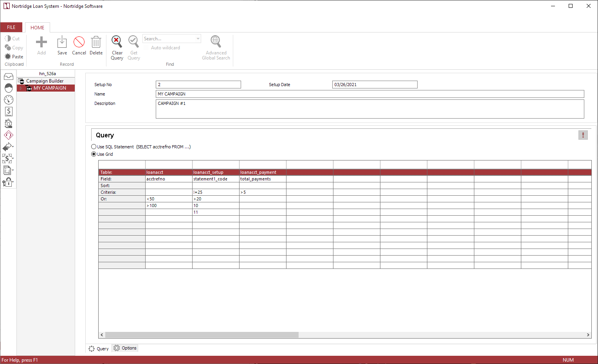Click the Name field with MY CAMPAIGN
The height and width of the screenshot is (364, 598).
(370, 94)
